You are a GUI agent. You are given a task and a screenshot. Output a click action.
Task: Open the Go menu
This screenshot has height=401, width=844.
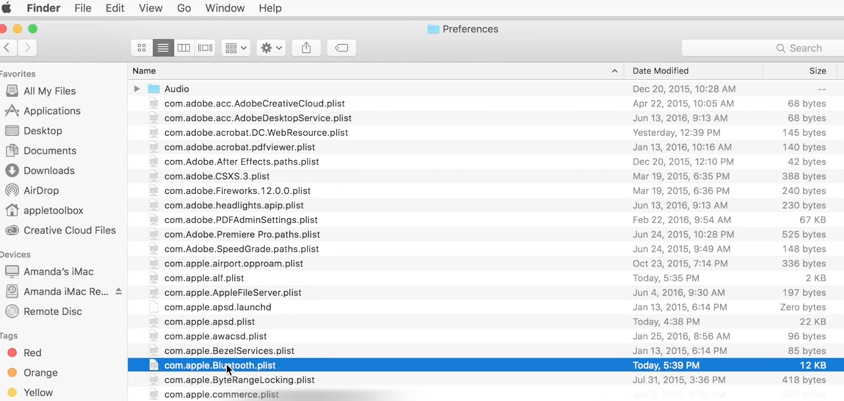(x=184, y=8)
